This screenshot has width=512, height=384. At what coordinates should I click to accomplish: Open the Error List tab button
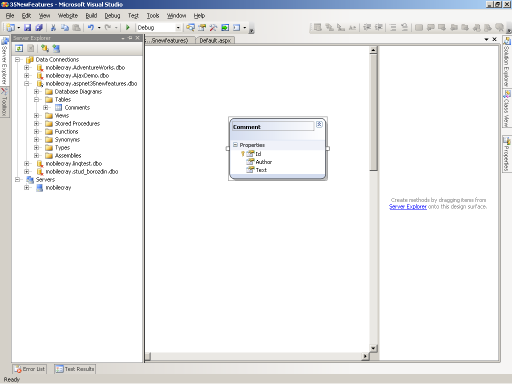(30, 369)
